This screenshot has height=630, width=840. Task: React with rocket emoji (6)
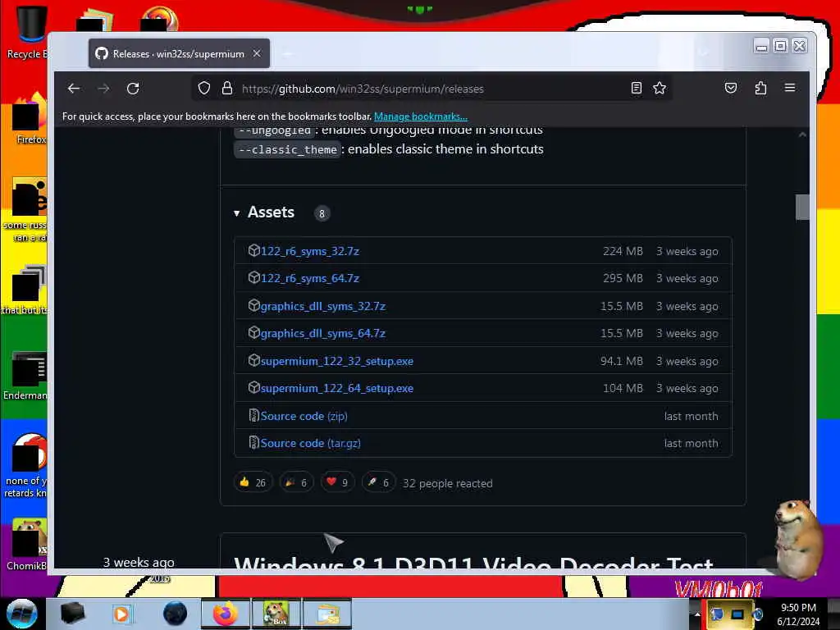(378, 482)
